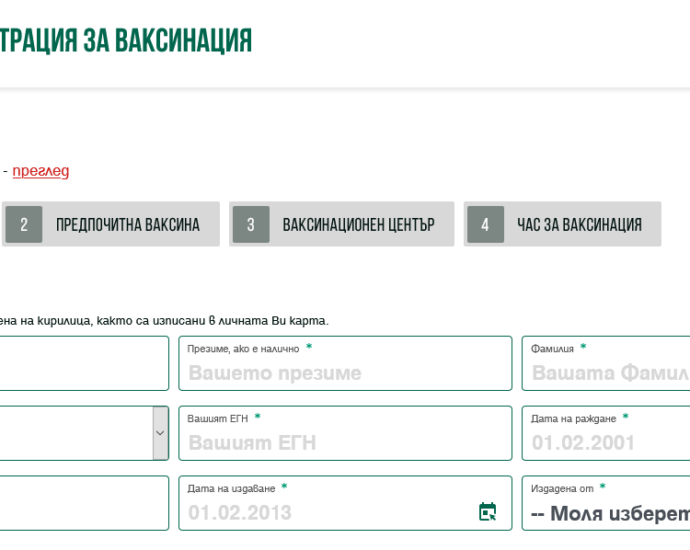Click the cut-off input left of 'Презиме'
Image resolution: width=690 pixels, height=550 pixels.
[84, 363]
